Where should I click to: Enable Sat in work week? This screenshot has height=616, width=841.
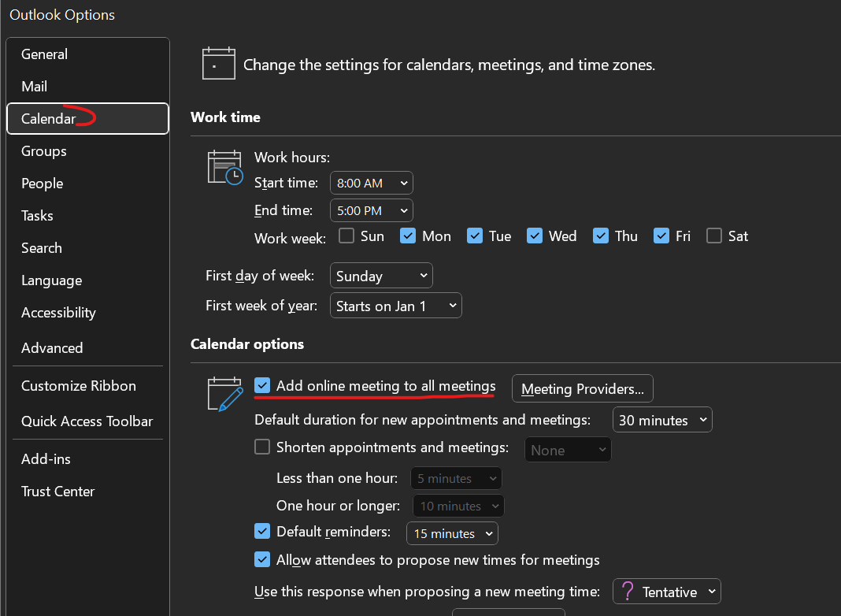pyautogui.click(x=714, y=236)
